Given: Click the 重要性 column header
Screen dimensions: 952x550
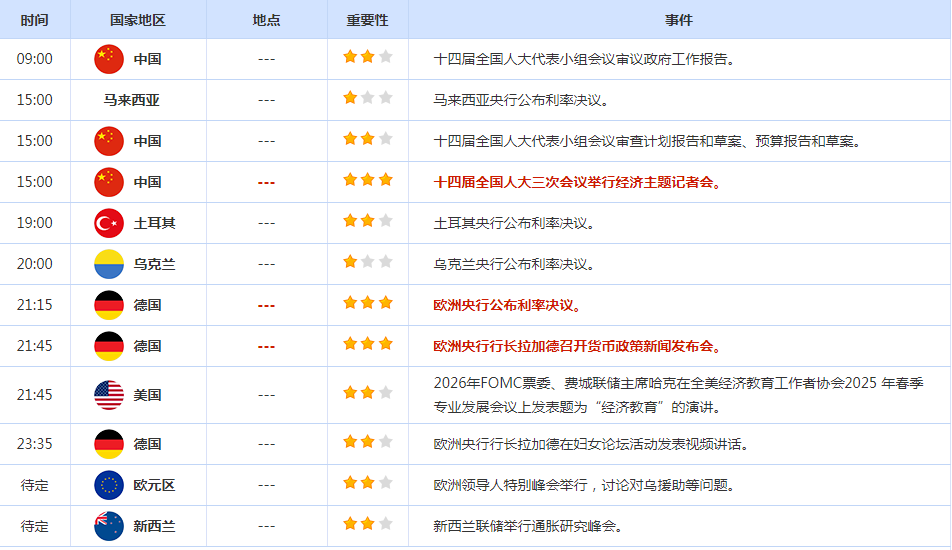Looking at the screenshot, I should tap(367, 20).
